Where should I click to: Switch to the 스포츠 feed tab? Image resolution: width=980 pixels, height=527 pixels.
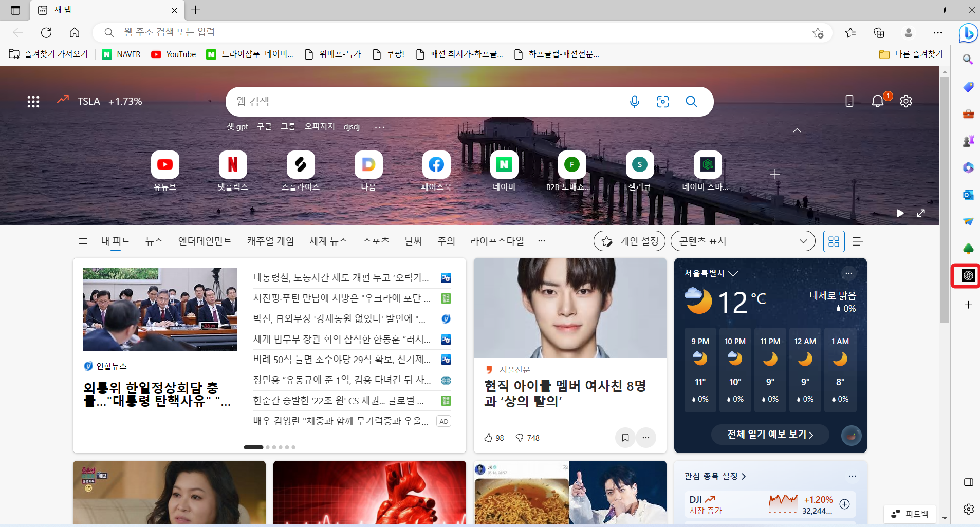click(x=376, y=240)
